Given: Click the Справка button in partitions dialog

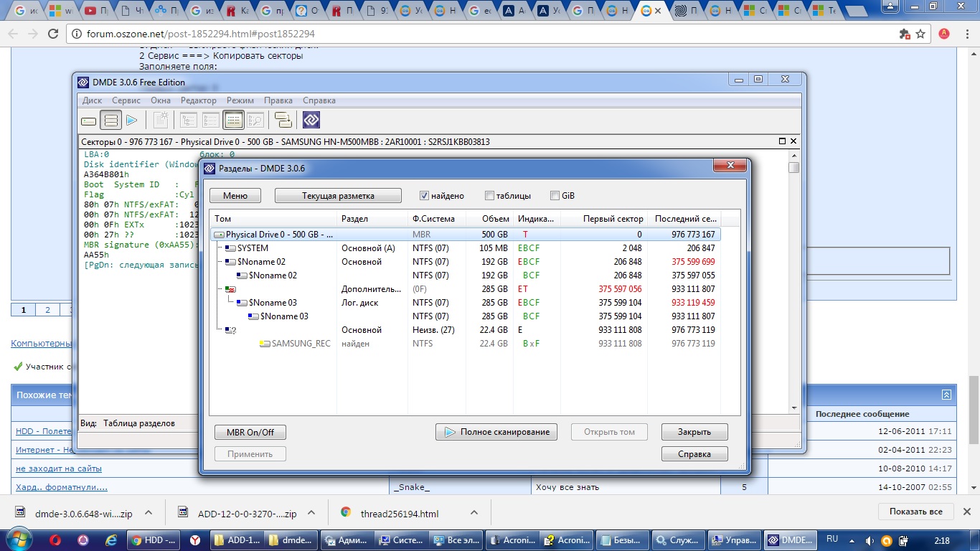Looking at the screenshot, I should (x=694, y=454).
